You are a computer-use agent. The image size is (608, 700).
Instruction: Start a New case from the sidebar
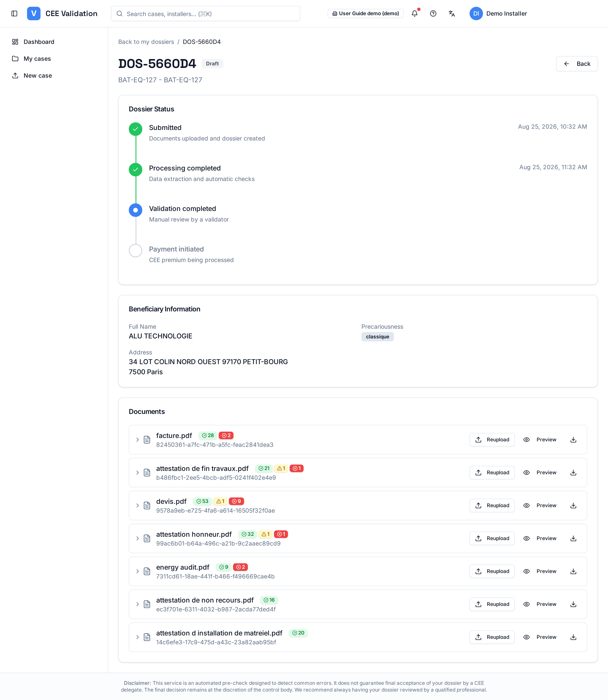pyautogui.click(x=54, y=76)
